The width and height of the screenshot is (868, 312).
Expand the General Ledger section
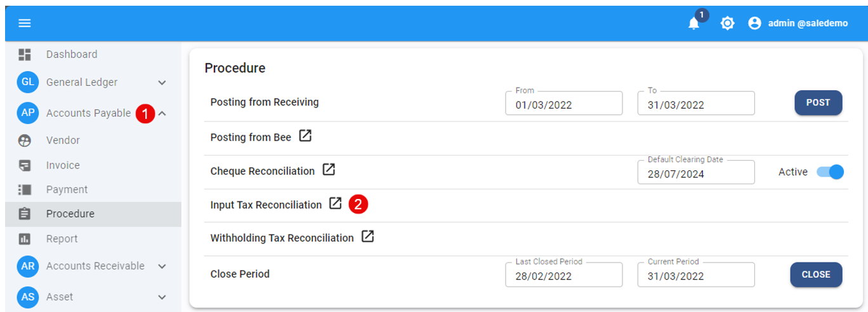(162, 83)
